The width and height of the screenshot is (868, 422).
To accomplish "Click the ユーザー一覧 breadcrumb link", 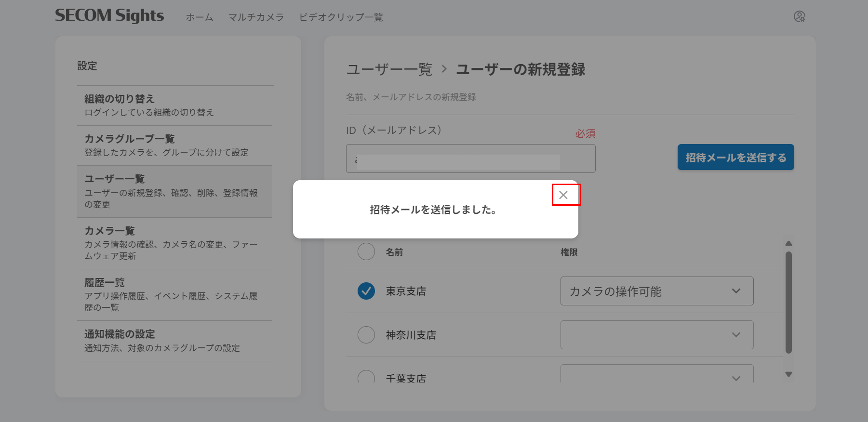I will 389,69.
